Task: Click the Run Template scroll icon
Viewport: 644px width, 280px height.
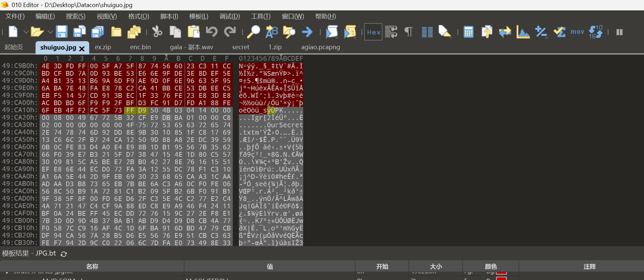Action: tap(350, 32)
